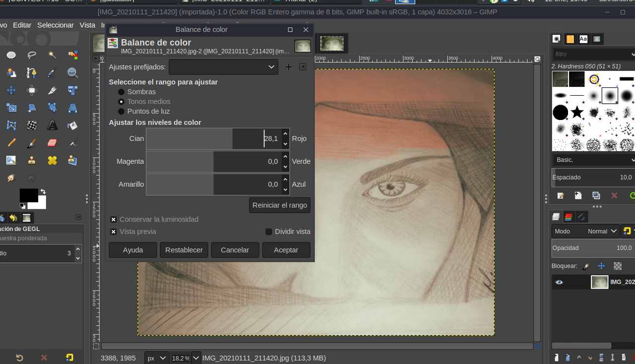Hide the IMG_202 layer via eye icon
Image resolution: width=635 pixels, height=364 pixels.
click(x=559, y=282)
